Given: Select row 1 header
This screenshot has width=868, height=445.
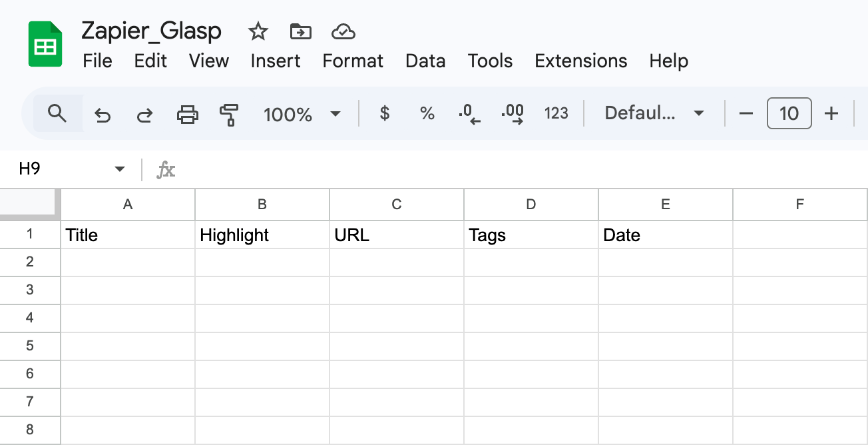Looking at the screenshot, I should (x=30, y=234).
